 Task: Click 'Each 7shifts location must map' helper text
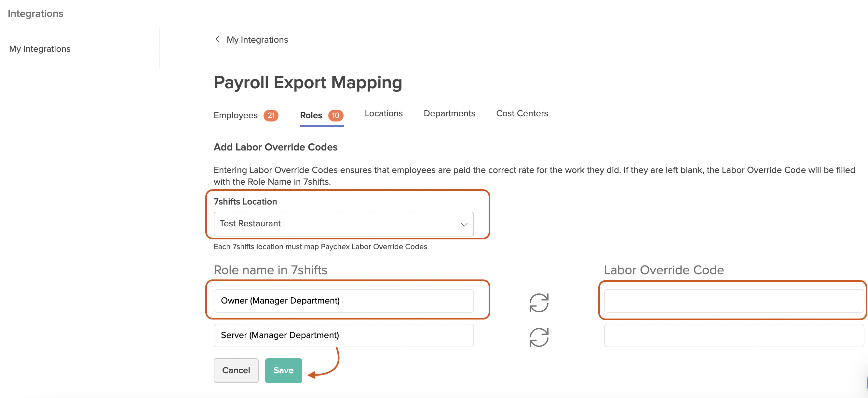tap(320, 247)
